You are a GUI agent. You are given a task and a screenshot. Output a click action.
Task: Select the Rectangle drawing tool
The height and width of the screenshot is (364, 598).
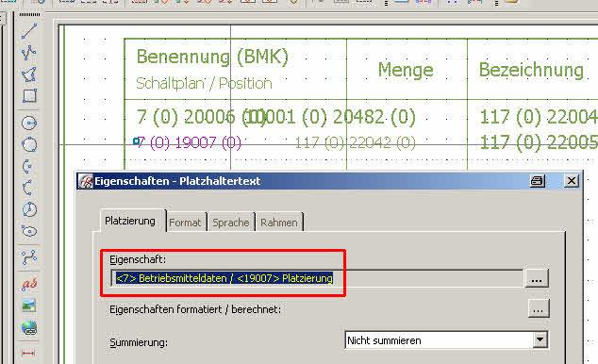[29, 95]
